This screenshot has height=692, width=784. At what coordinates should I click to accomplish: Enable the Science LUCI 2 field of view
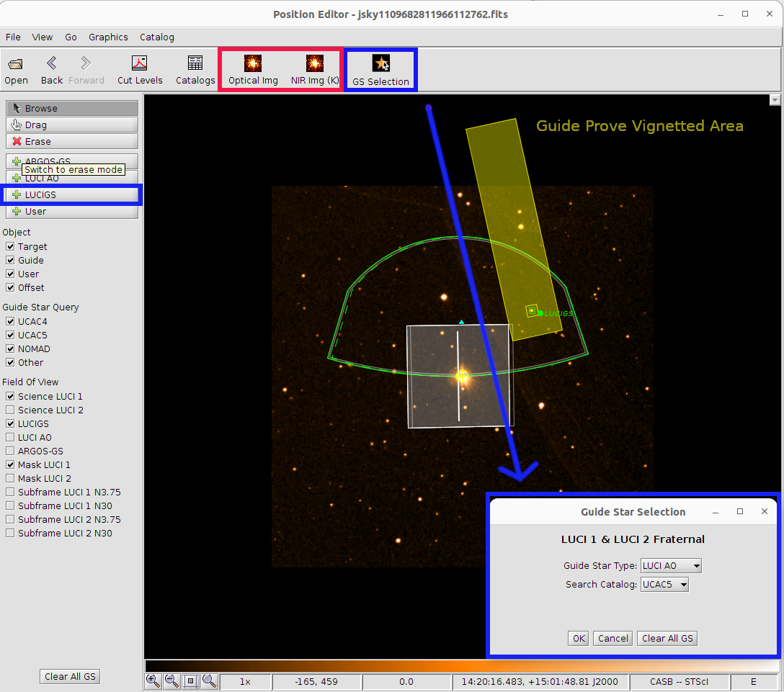point(10,410)
